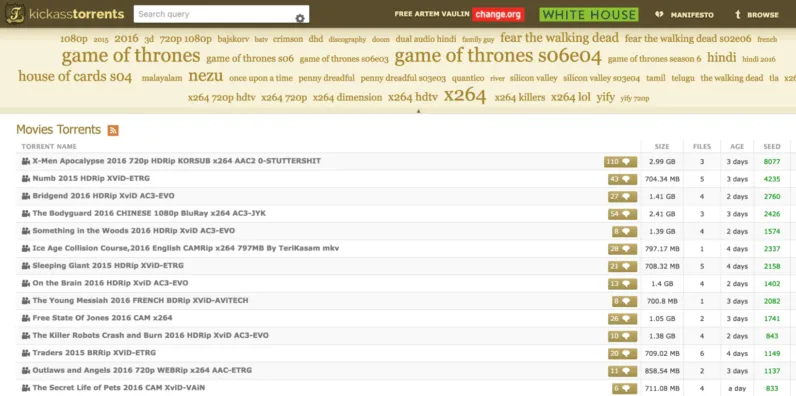The height and width of the screenshot is (396, 796).
Task: Open Manifesto broken heart icon
Action: 659,15
